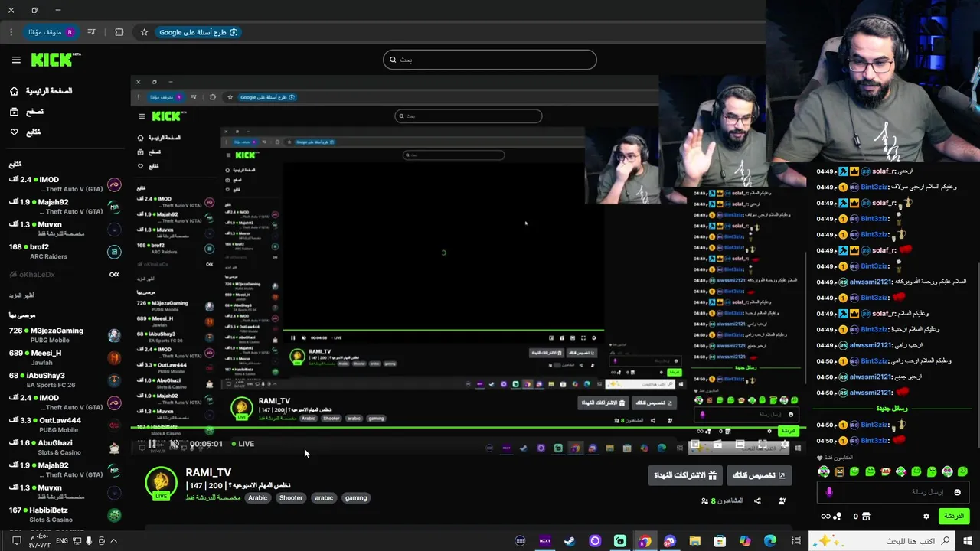Open the تصفح browse section
980x551 pixels.
pyautogui.click(x=26, y=112)
